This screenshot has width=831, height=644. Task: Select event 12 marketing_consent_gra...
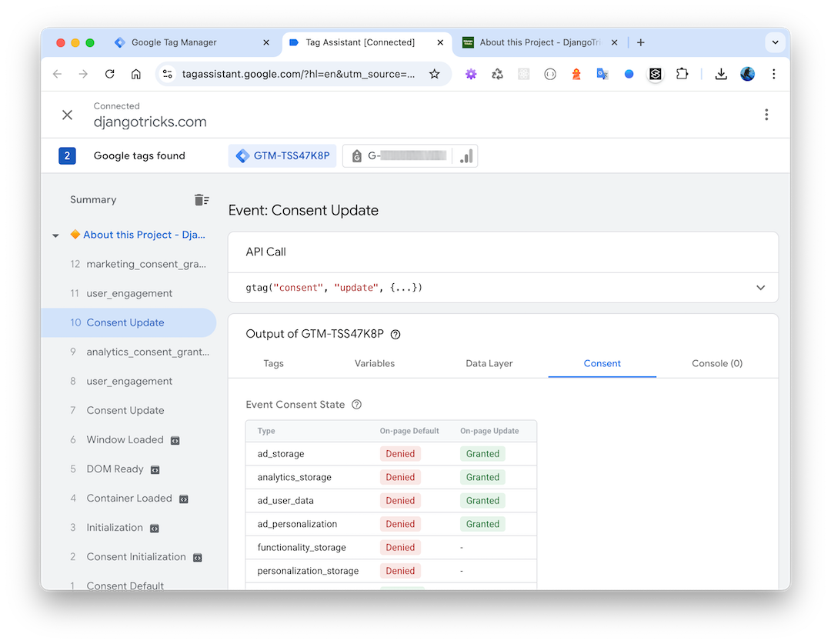pyautogui.click(x=128, y=264)
